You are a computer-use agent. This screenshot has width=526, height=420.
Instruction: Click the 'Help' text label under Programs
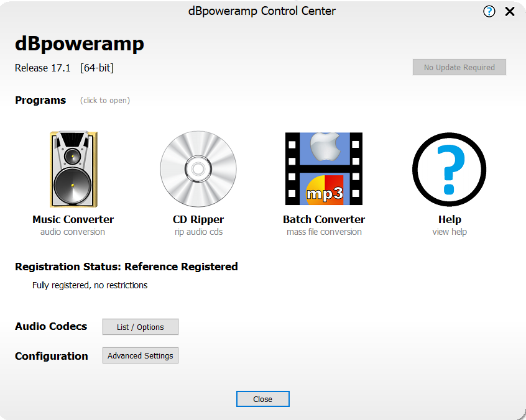[x=449, y=219]
